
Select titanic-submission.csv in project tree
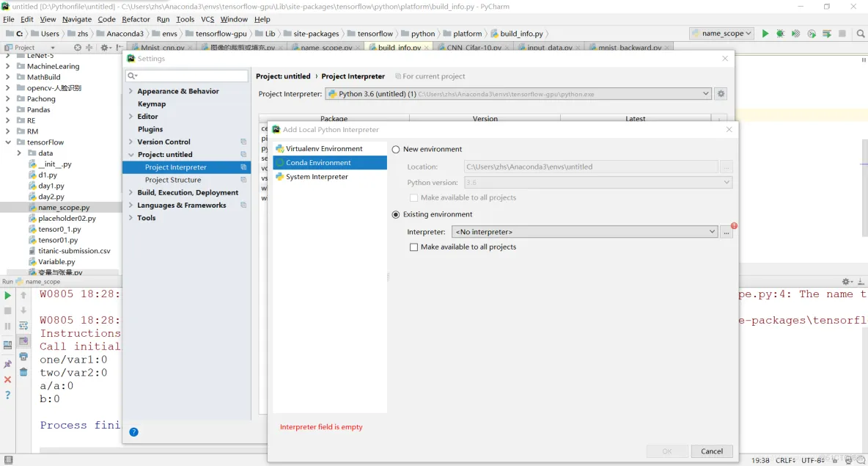[x=74, y=251]
